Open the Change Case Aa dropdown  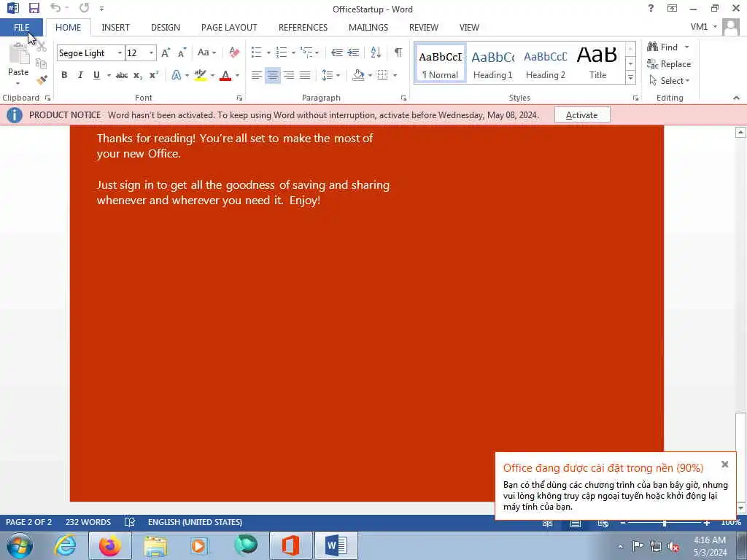tap(206, 52)
